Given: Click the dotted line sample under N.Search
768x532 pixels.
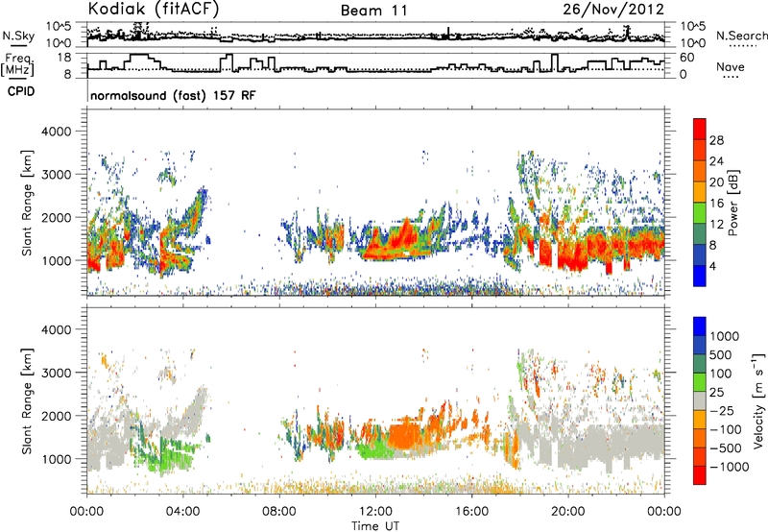Looking at the screenshot, I should point(742,46).
